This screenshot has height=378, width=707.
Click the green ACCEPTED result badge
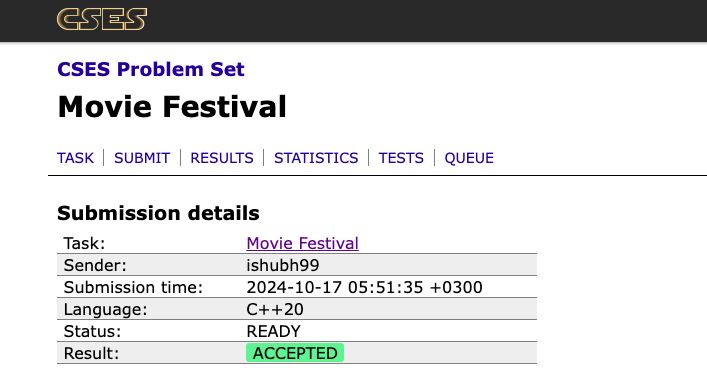point(295,353)
